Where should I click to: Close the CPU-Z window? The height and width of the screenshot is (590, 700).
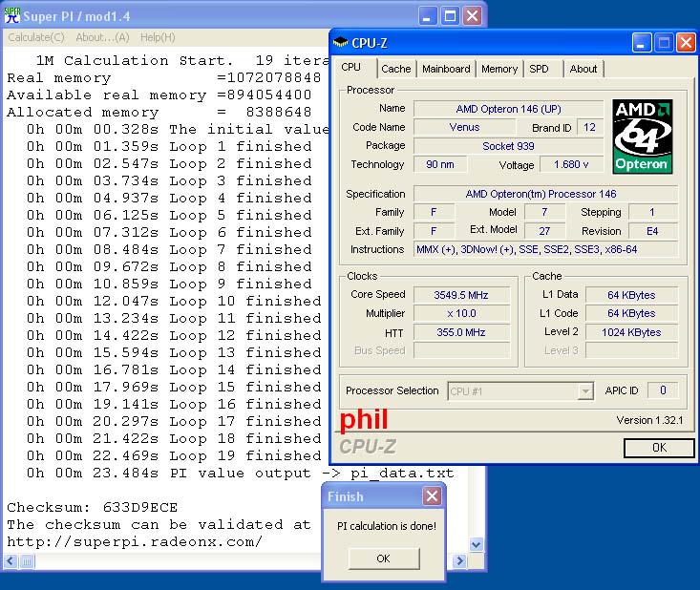(x=687, y=43)
